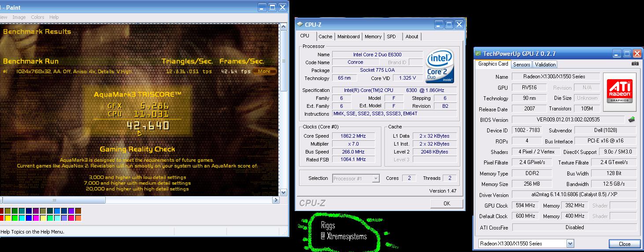
Task: Click the GPU-Z title bar icon
Action: (478, 54)
